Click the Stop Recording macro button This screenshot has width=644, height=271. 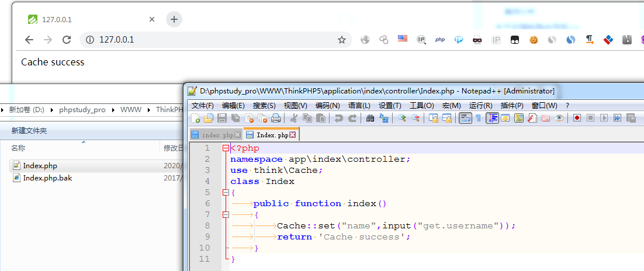coord(591,118)
